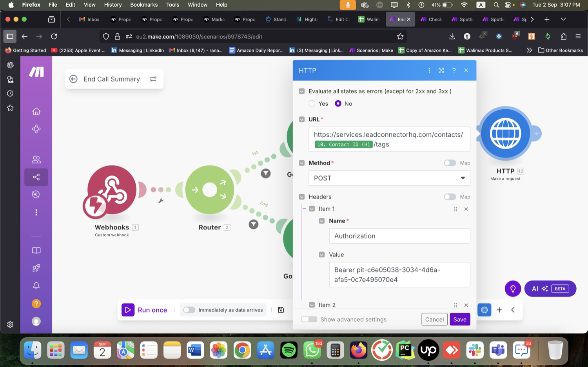588x367 pixels.
Task: Enable the Map toggle for Headers
Action: coord(450,197)
